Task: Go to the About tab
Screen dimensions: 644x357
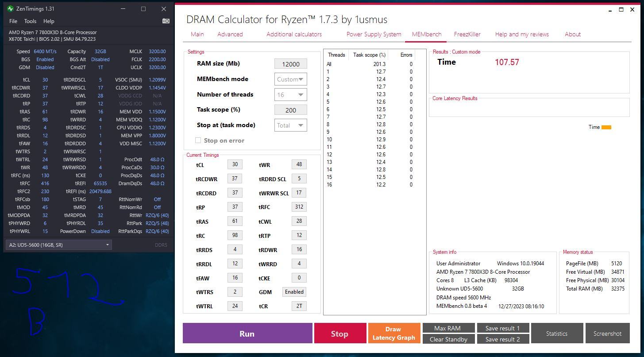Action: 573,34
